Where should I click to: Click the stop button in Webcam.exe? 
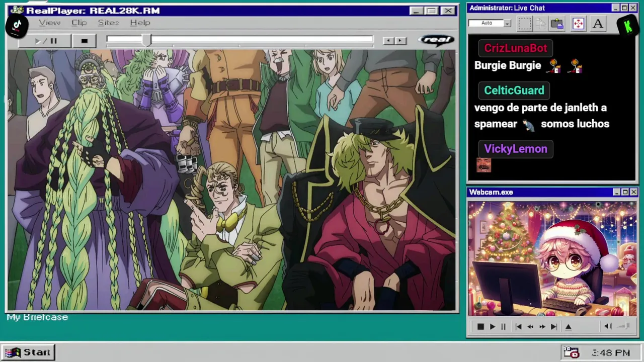(480, 327)
